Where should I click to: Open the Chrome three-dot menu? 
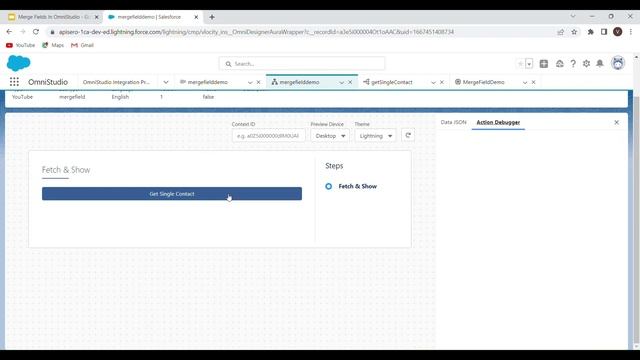pos(631,32)
